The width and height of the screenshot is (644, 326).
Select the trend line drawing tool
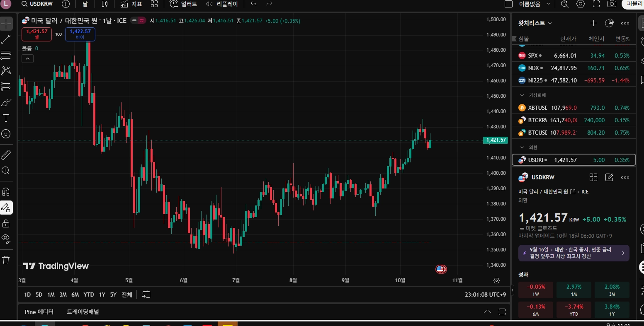(x=6, y=39)
